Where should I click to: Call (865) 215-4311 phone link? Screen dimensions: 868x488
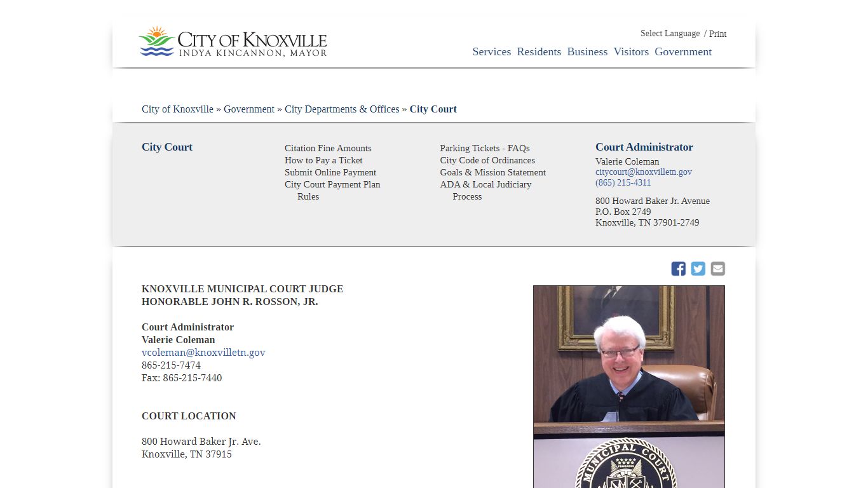tap(623, 182)
